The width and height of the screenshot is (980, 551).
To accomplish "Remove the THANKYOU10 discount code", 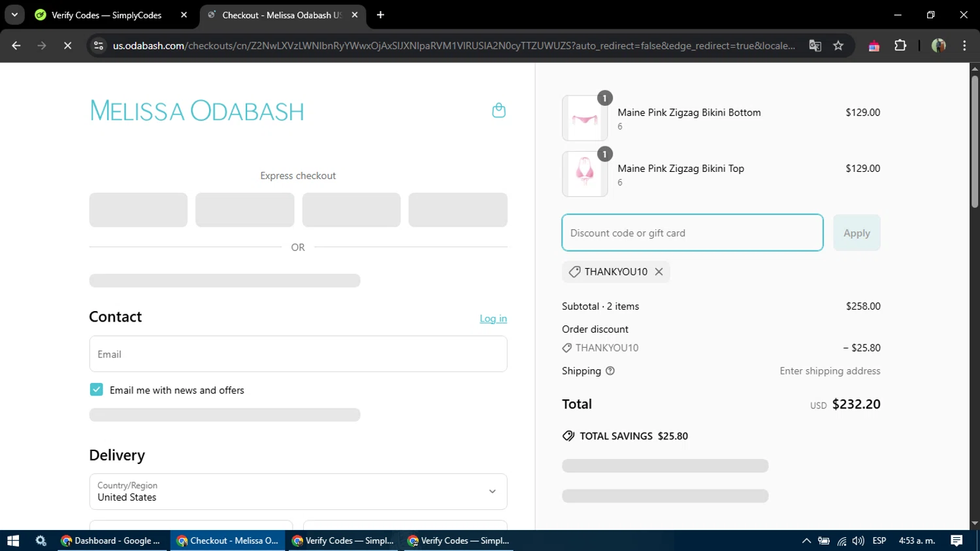I will click(x=659, y=272).
